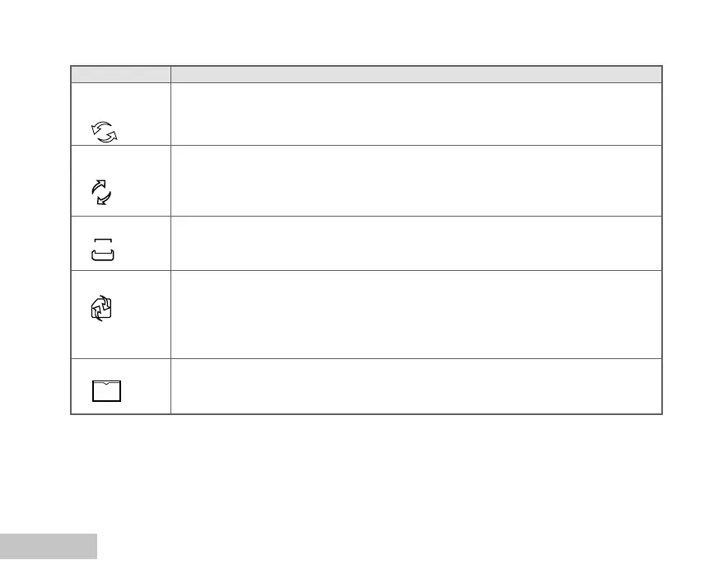Select the bracket-and-tray icon in third row
Image resolution: width=728 pixels, height=588 pixels.
coord(105,249)
